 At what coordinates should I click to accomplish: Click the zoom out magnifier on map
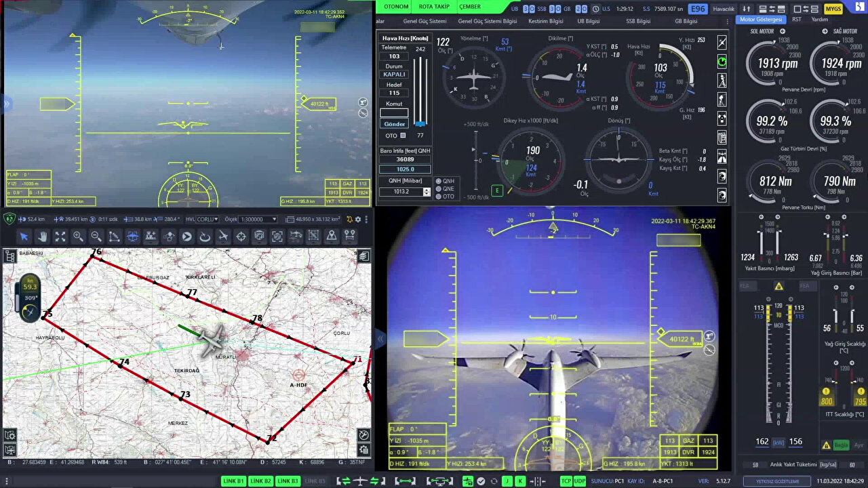[96, 236]
